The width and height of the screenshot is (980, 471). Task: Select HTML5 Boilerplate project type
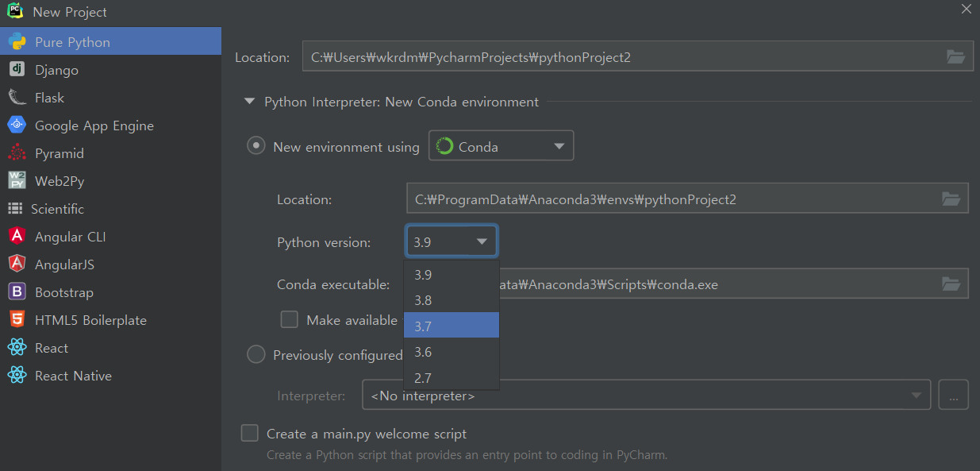(110, 320)
